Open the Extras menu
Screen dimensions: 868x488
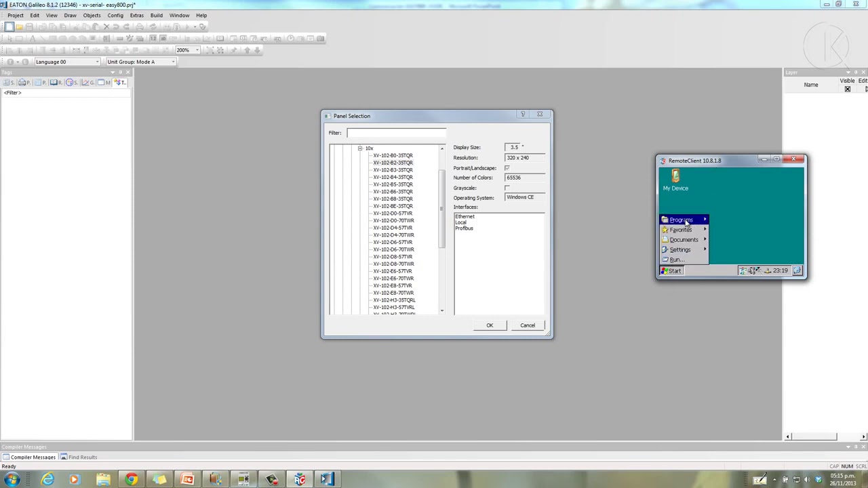click(136, 15)
